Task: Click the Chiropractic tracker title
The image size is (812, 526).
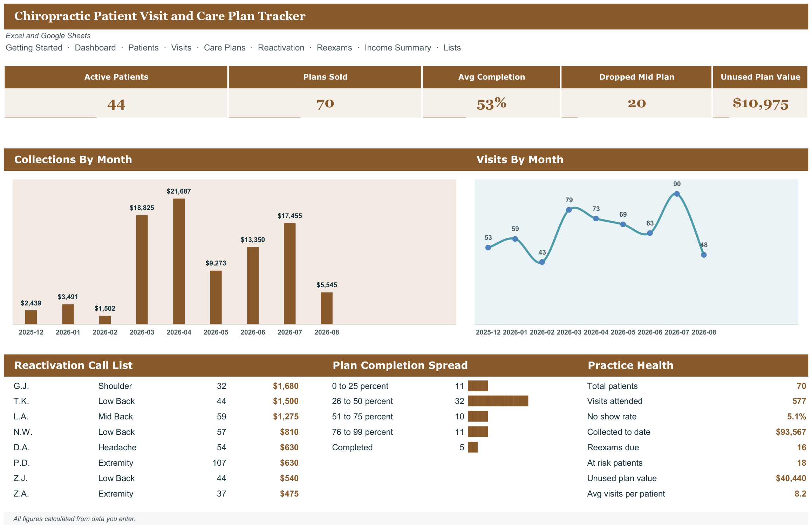Action: coord(160,16)
